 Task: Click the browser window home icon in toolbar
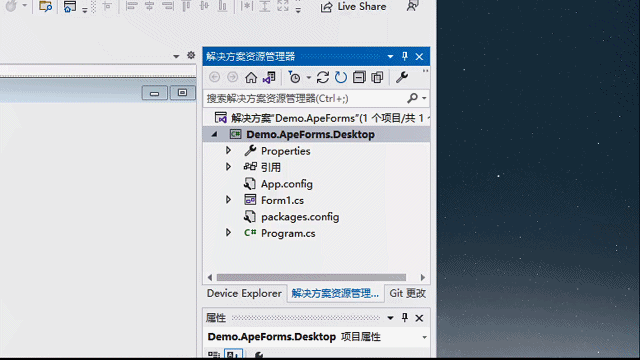pos(70,6)
